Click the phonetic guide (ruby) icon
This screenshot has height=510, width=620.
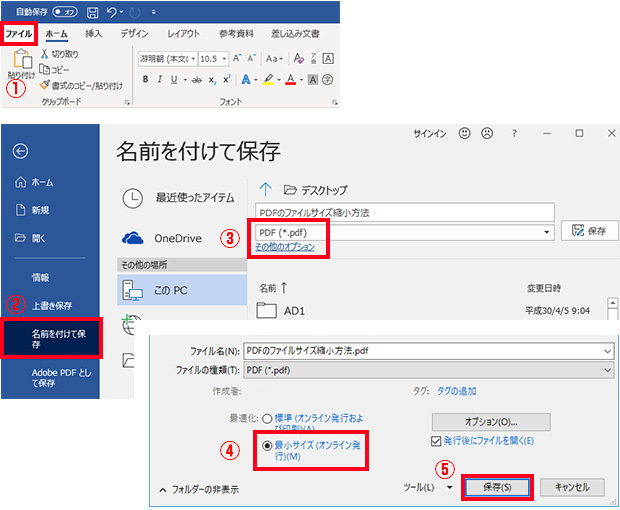click(314, 59)
